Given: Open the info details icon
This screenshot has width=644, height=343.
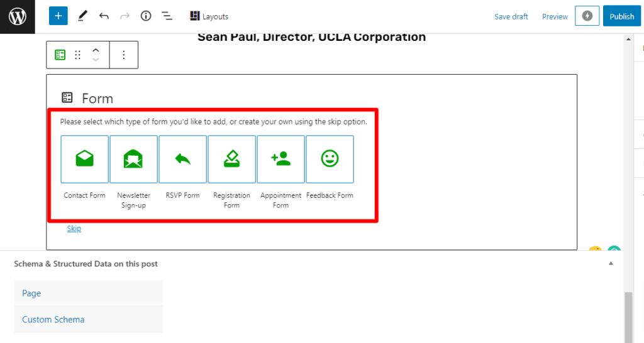Looking at the screenshot, I should click(x=146, y=16).
